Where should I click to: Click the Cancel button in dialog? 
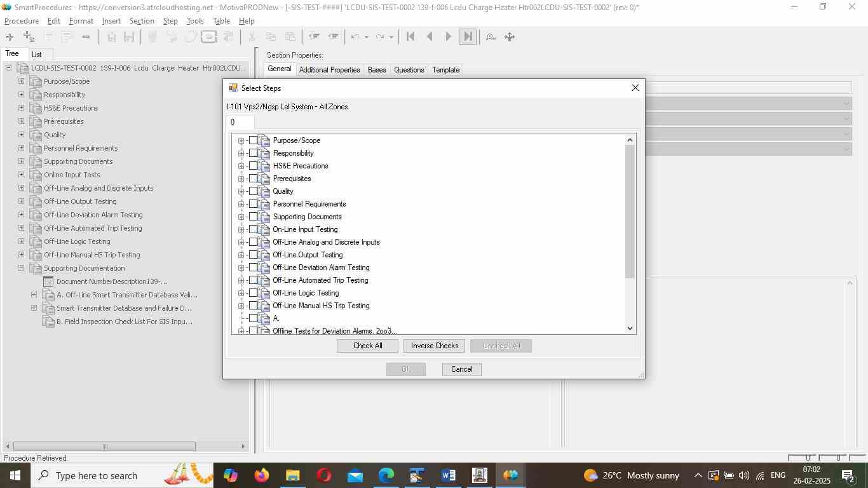point(461,369)
